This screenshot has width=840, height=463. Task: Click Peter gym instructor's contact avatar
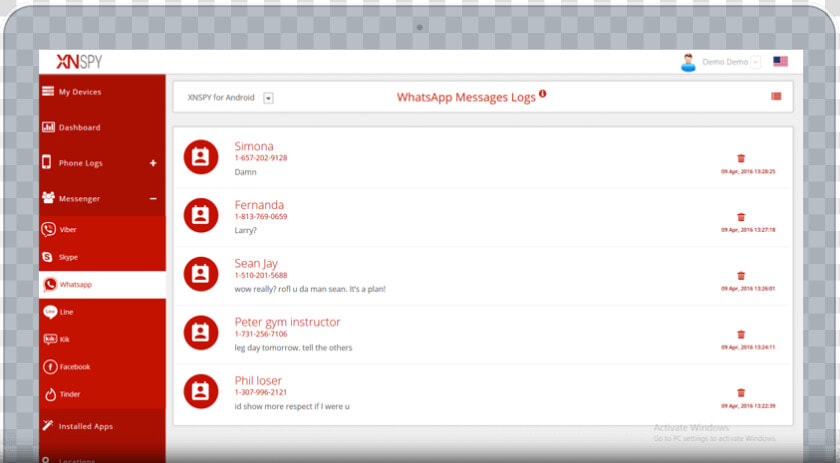tap(201, 333)
